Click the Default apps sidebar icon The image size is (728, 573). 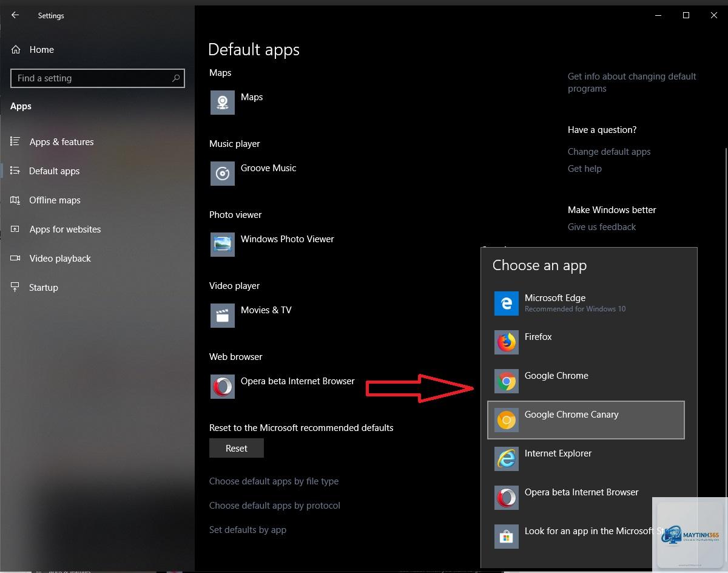16,171
